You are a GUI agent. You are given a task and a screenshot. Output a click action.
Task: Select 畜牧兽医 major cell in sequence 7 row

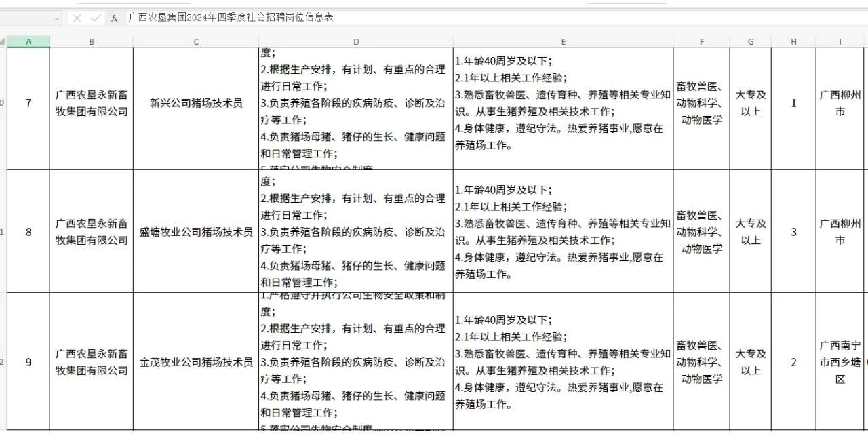[702, 108]
